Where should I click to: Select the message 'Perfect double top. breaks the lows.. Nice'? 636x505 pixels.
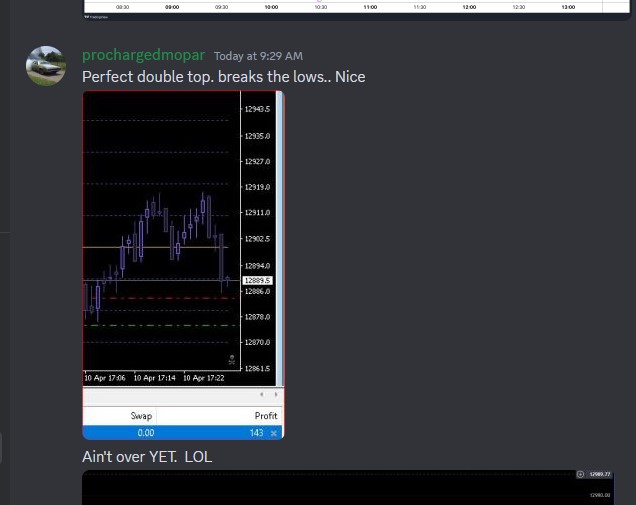223,77
